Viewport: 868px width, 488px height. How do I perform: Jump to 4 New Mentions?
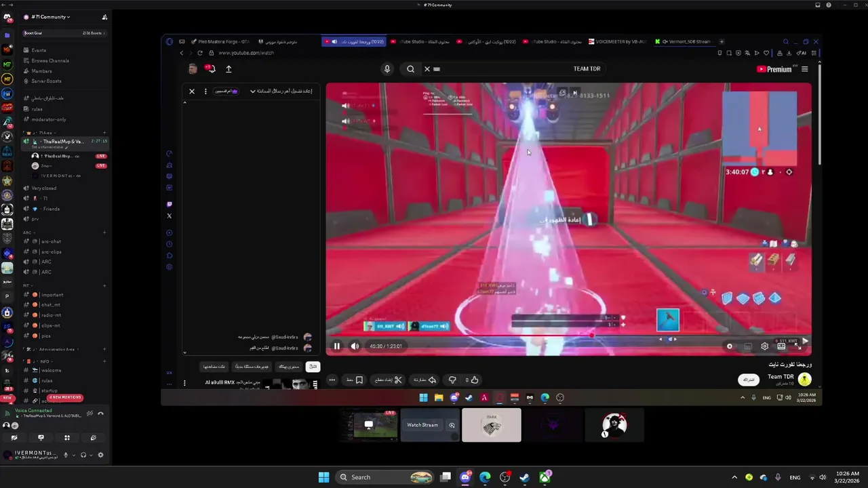tap(65, 397)
